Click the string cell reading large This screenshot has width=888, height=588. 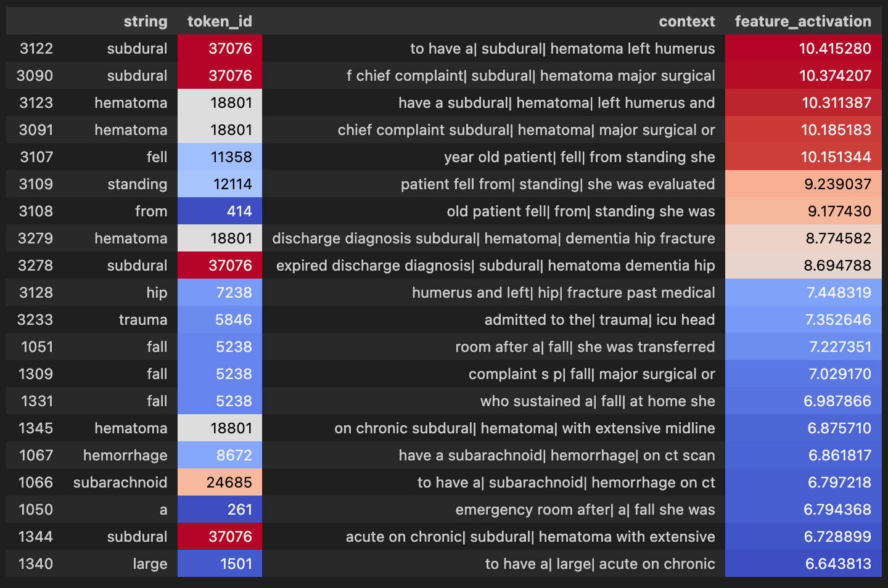150,564
